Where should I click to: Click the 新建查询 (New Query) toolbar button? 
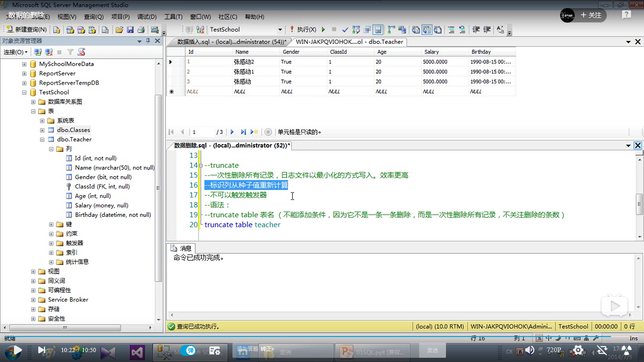click(x=26, y=29)
